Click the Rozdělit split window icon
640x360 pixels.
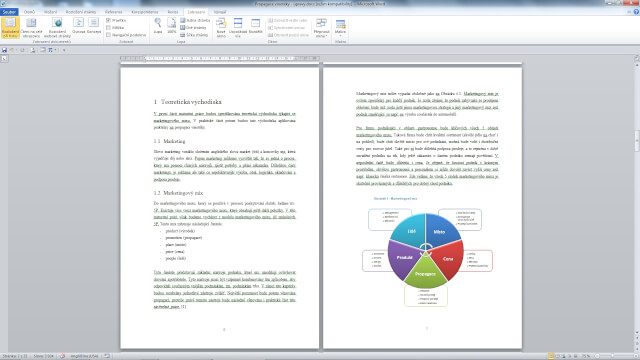256,25
